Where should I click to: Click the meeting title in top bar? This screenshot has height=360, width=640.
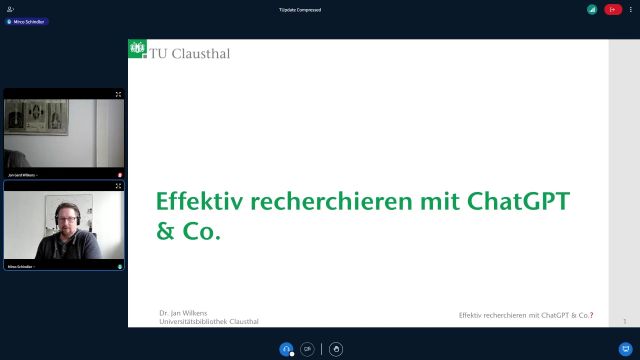[x=300, y=10]
